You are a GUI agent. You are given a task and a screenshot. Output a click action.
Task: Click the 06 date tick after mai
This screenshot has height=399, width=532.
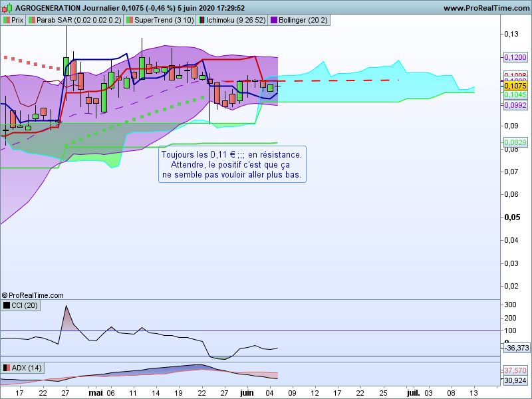click(x=110, y=393)
